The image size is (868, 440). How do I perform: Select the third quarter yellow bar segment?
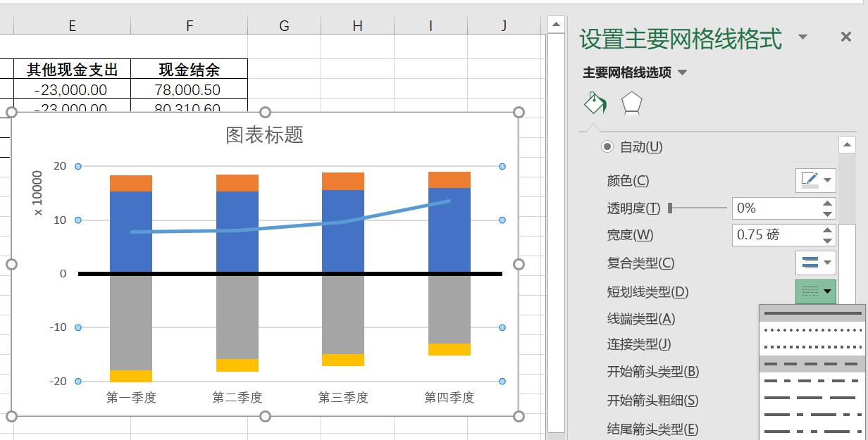click(343, 360)
